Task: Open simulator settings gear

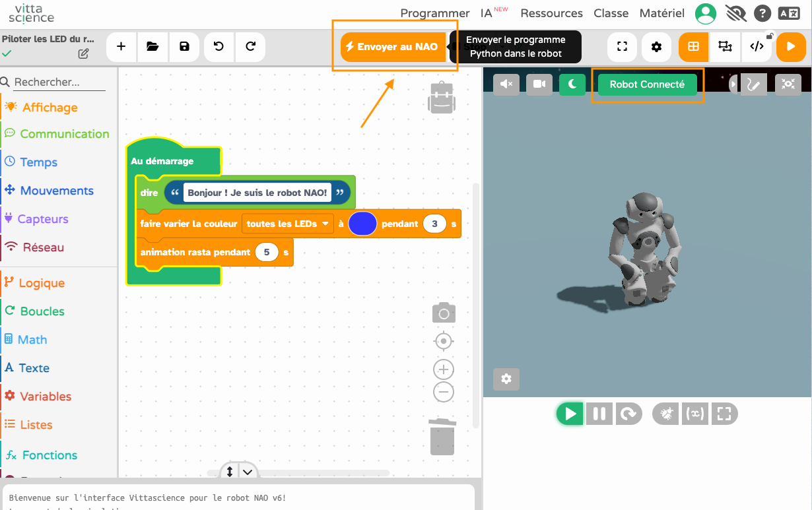Action: pos(506,379)
